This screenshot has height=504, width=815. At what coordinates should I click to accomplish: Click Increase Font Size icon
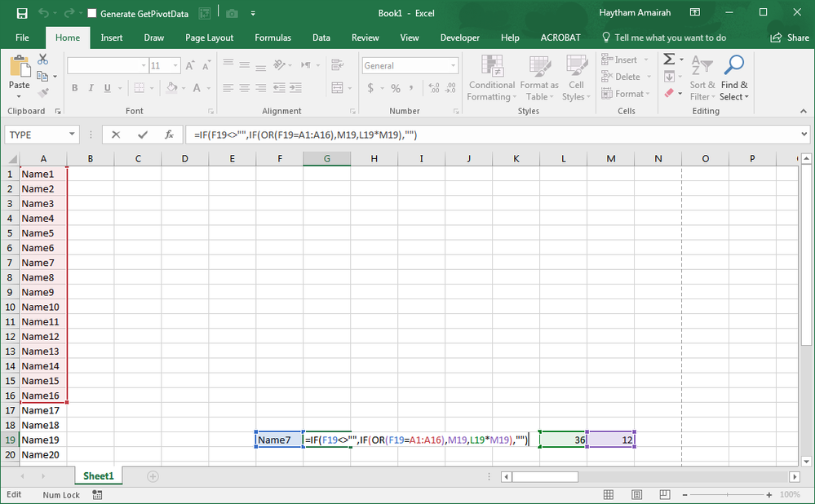click(190, 65)
